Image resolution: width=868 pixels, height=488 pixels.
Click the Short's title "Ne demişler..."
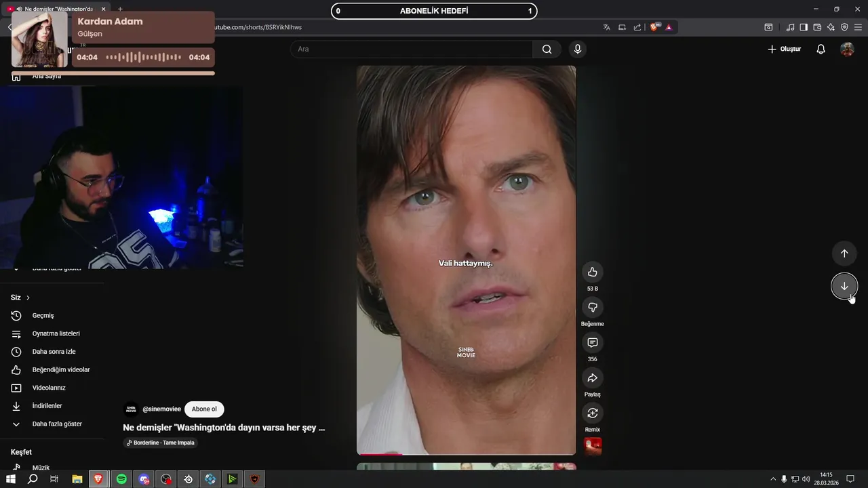[224, 428]
